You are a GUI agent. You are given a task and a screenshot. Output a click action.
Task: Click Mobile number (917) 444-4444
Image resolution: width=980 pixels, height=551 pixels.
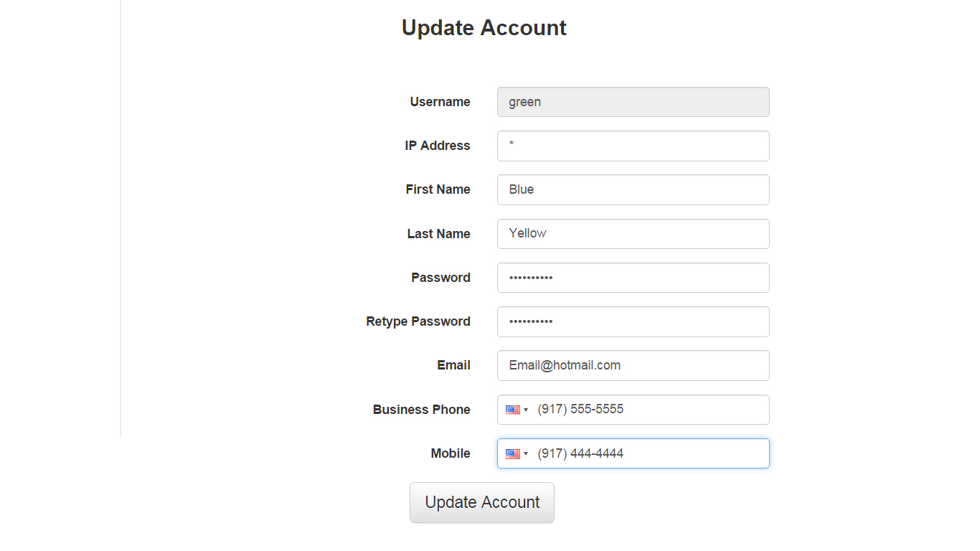point(580,453)
